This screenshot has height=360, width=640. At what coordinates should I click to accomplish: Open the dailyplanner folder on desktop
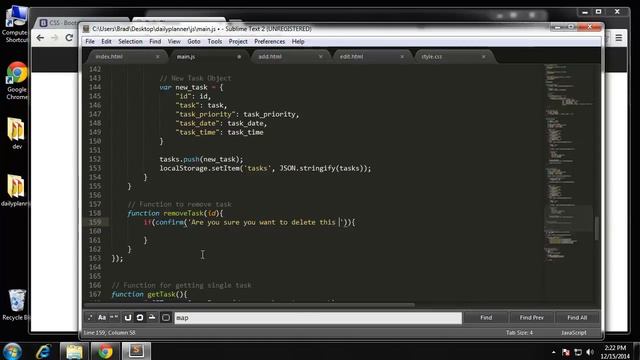tap(16, 191)
